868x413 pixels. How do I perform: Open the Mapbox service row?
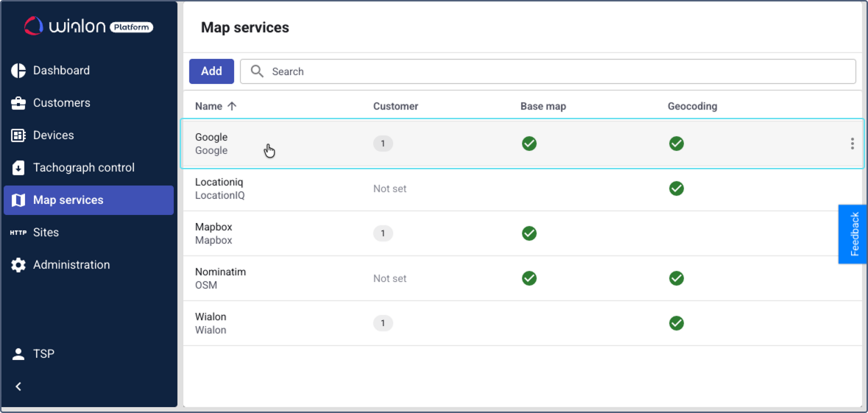pos(523,233)
